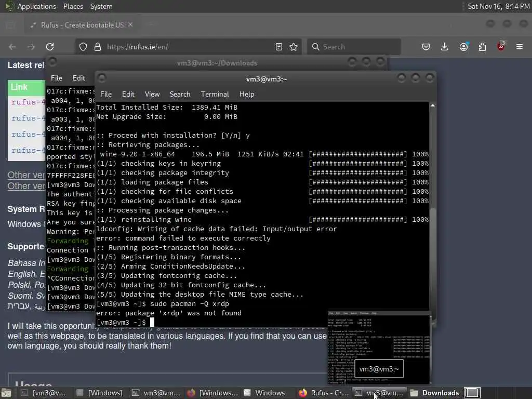Focus the Firefox Search box

coord(354,47)
